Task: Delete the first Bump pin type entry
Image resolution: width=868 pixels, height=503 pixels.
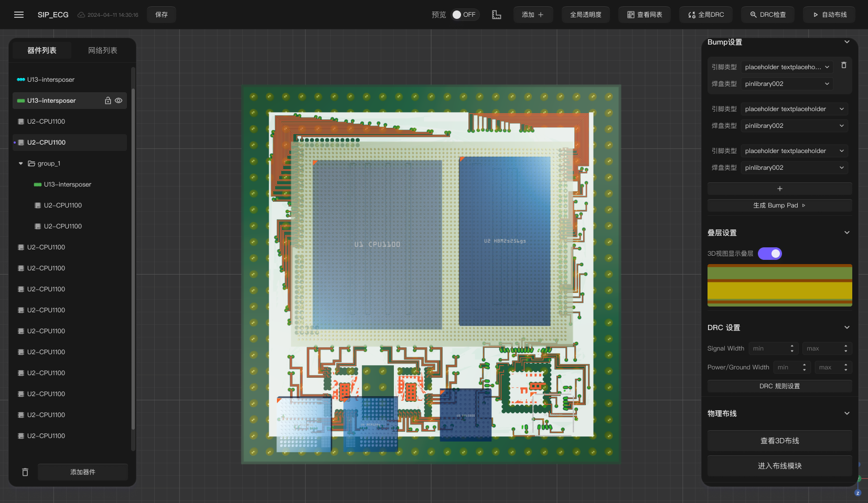Action: [843, 65]
